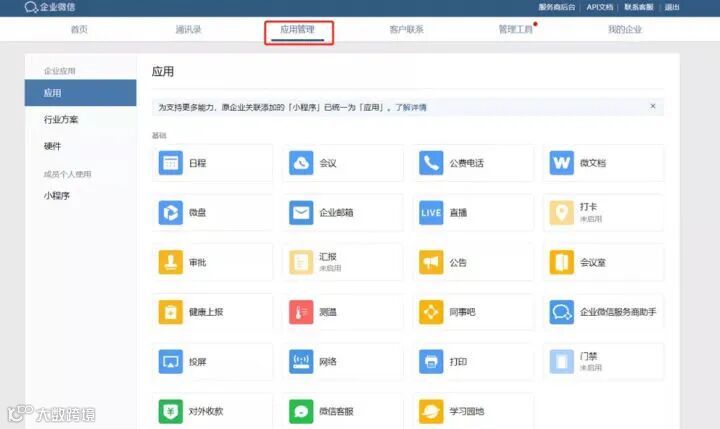Open the 健康上报 clipboard icon
Viewport: 720px width, 429px height.
point(170,312)
